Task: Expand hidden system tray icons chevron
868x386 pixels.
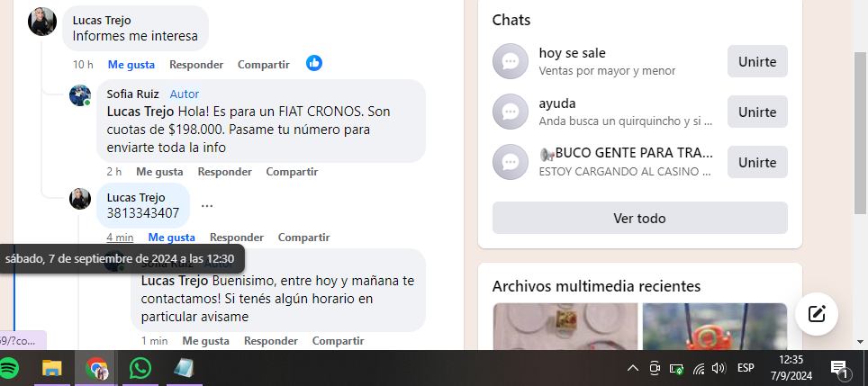Action: pyautogui.click(x=633, y=368)
